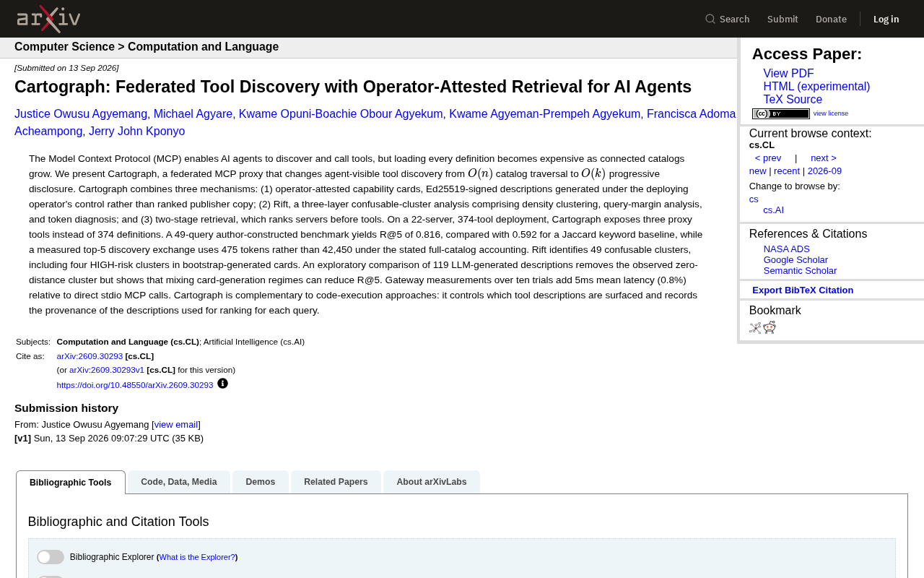The height and width of the screenshot is (578, 924).
Task: Click the view email link
Action: click(176, 425)
